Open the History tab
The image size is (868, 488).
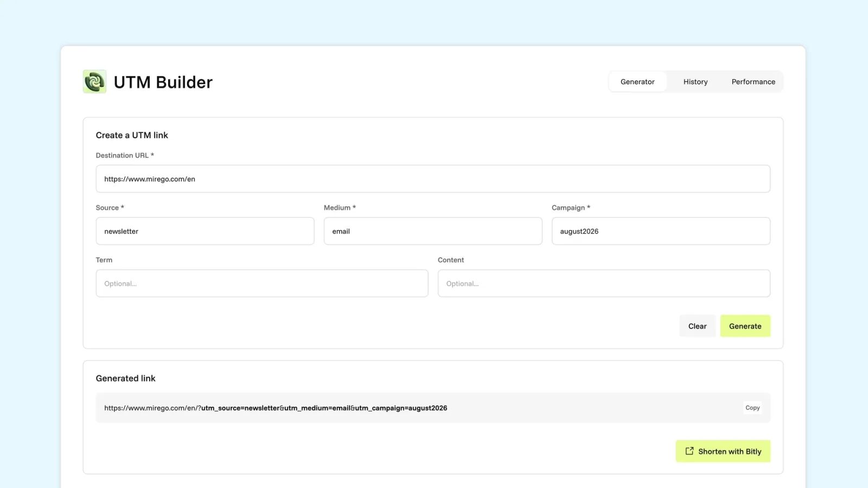(x=695, y=82)
